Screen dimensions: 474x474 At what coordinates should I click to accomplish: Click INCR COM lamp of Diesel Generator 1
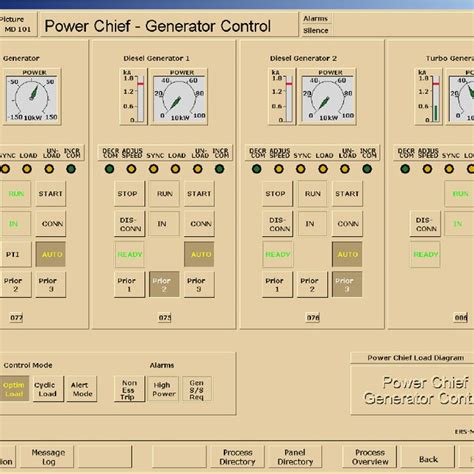pos(219,169)
